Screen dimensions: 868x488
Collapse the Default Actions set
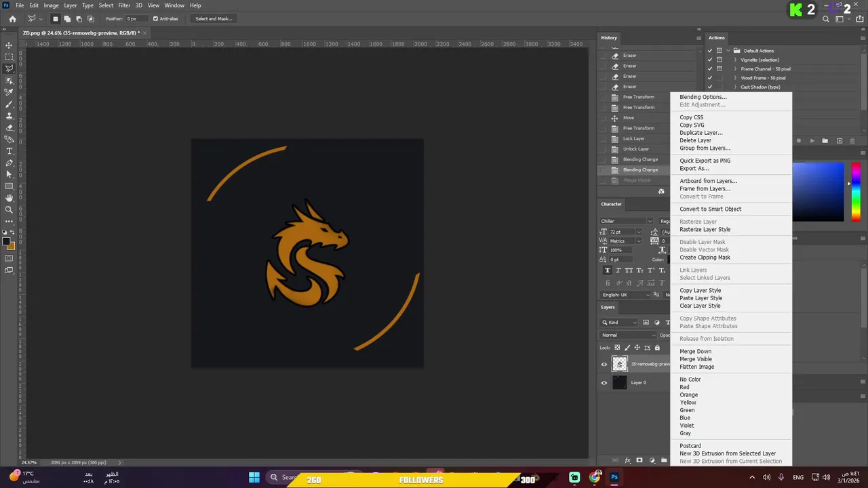coord(728,51)
